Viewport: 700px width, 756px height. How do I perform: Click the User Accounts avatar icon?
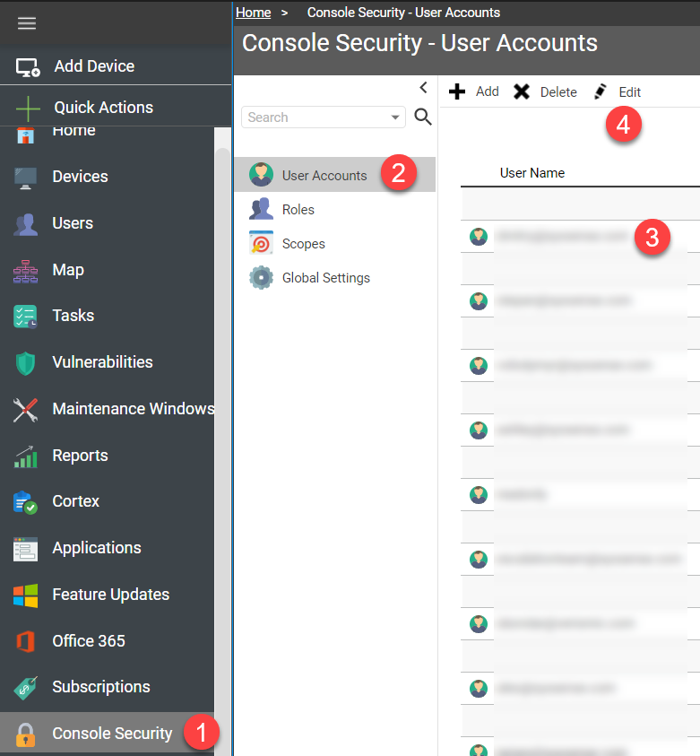pos(261,175)
